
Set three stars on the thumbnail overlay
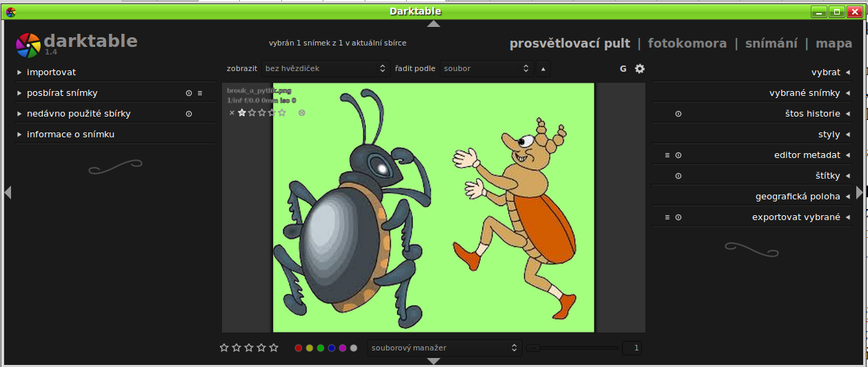click(x=262, y=112)
